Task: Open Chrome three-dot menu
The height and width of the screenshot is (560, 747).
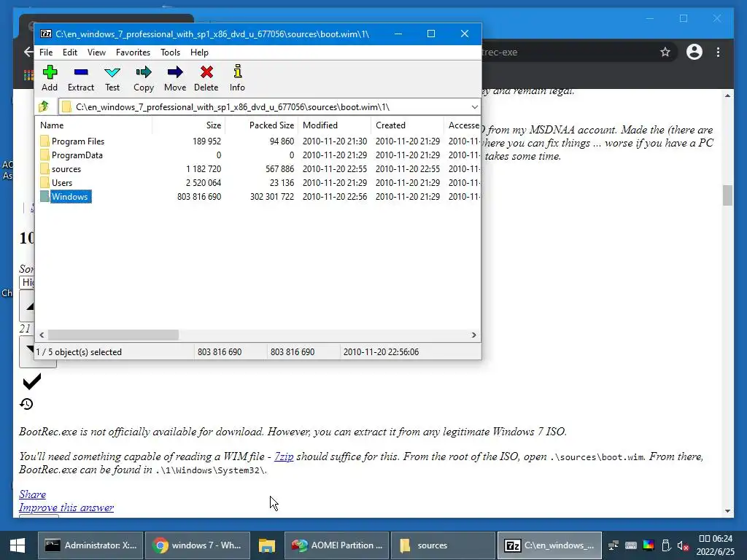Action: [x=718, y=52]
